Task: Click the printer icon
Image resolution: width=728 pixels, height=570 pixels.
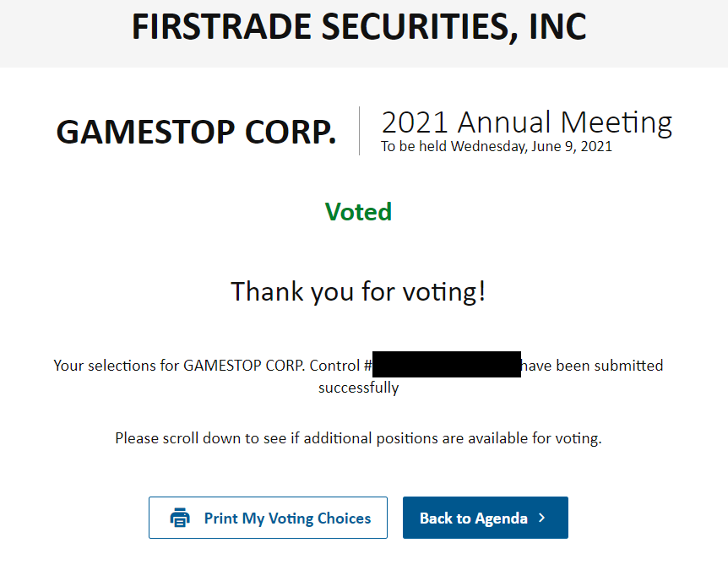Action: click(180, 518)
